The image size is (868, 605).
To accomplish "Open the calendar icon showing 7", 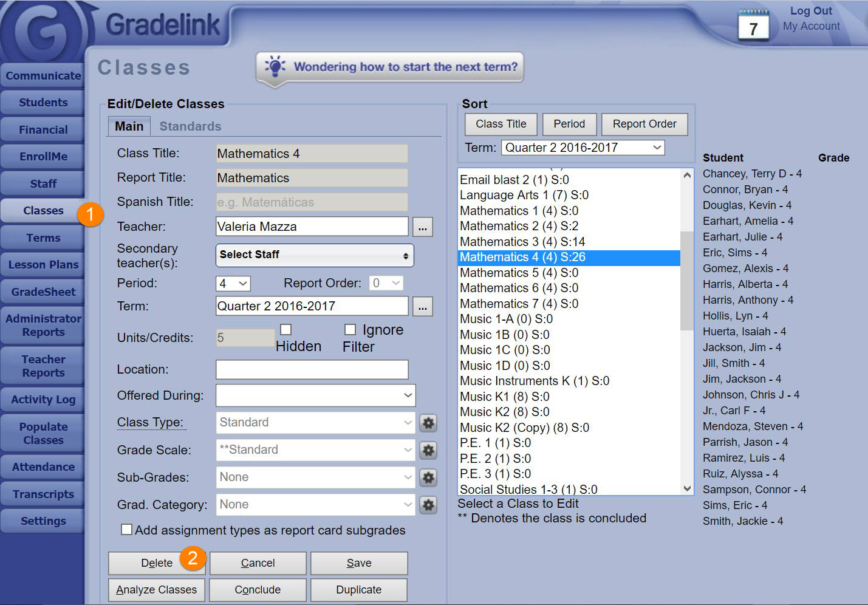I will 753,26.
